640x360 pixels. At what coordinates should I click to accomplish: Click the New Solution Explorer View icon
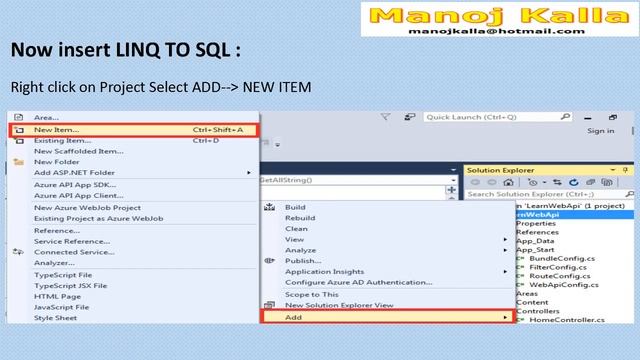[269, 304]
